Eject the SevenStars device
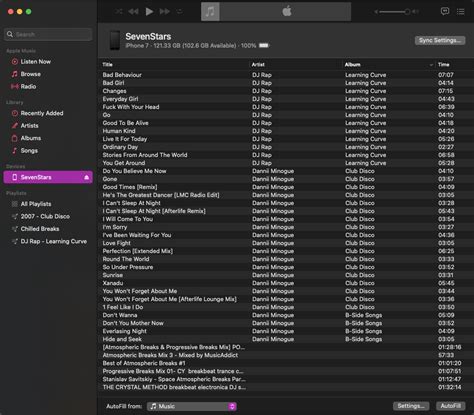 [x=87, y=177]
